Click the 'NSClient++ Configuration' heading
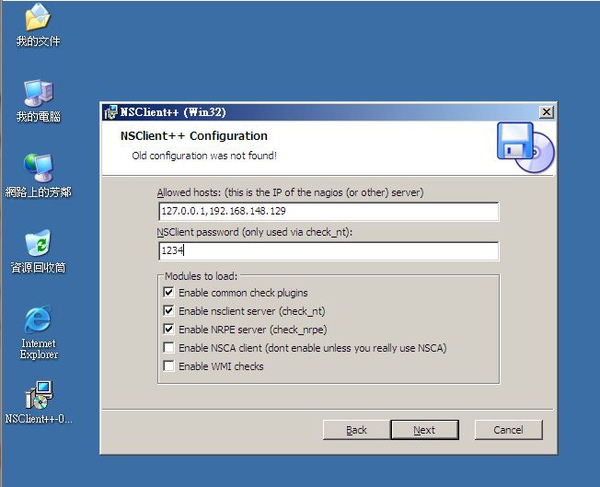This screenshot has width=600, height=487. click(194, 136)
